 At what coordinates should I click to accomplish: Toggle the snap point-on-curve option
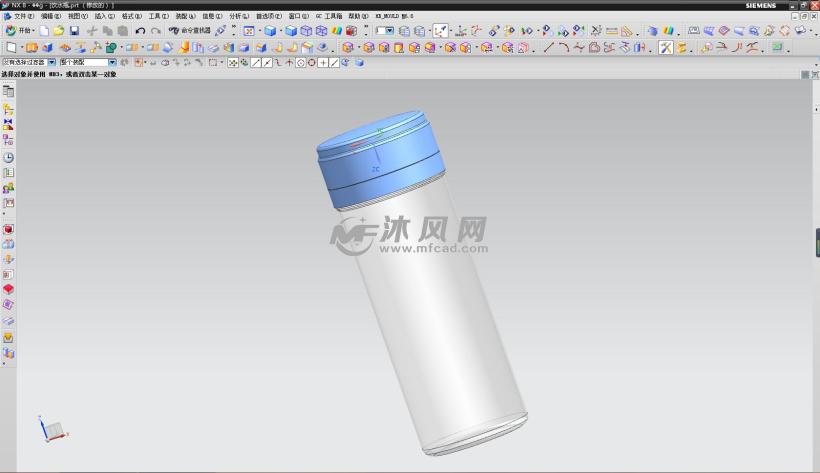(334, 63)
